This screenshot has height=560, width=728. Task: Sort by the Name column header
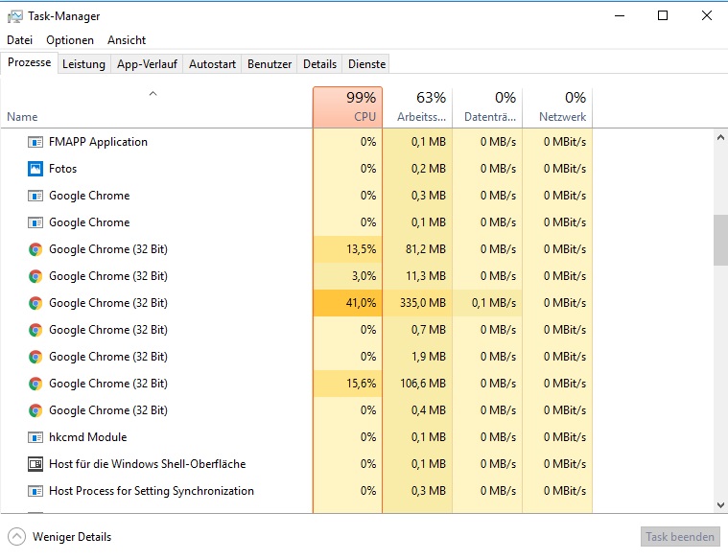(x=156, y=106)
